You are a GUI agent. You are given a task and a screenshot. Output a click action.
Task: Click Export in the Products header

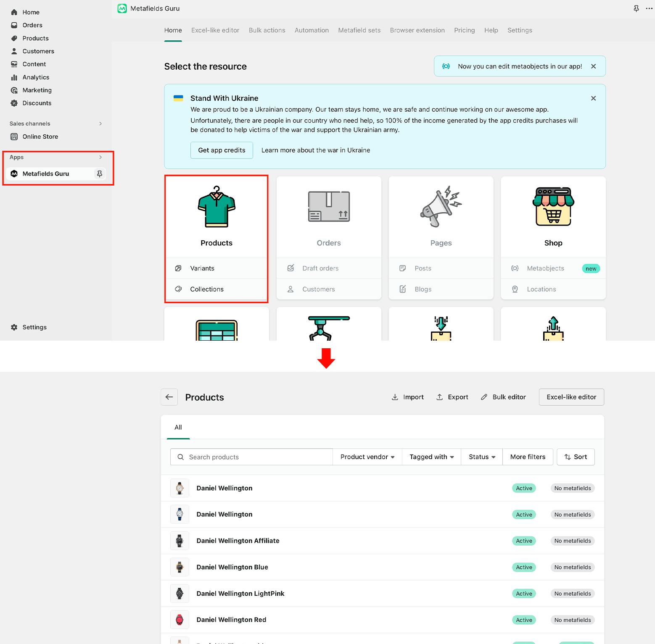452,397
